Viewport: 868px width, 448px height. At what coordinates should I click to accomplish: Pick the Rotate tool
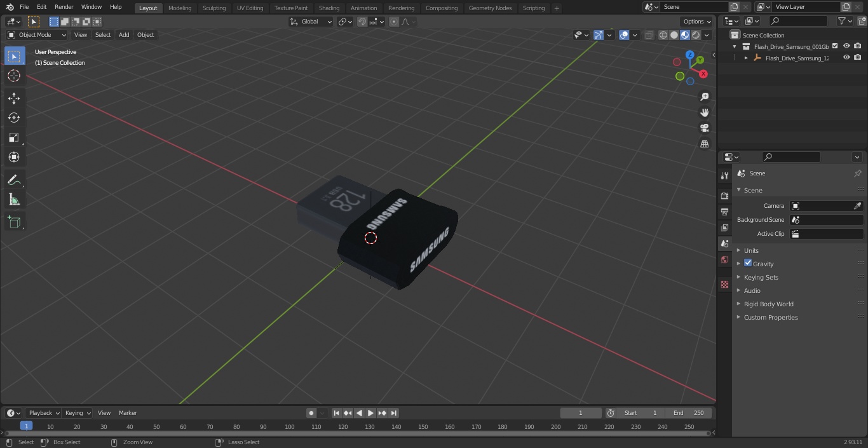tap(14, 118)
